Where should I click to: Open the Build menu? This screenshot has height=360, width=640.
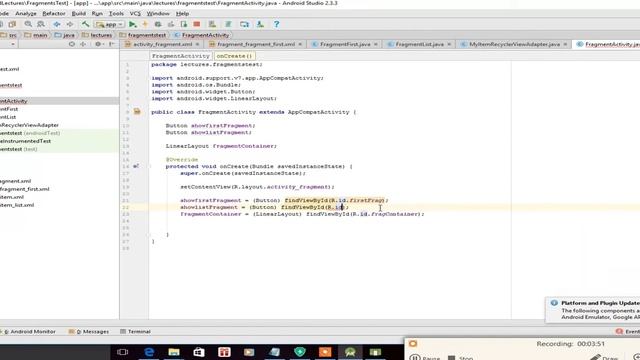click(78, 13)
